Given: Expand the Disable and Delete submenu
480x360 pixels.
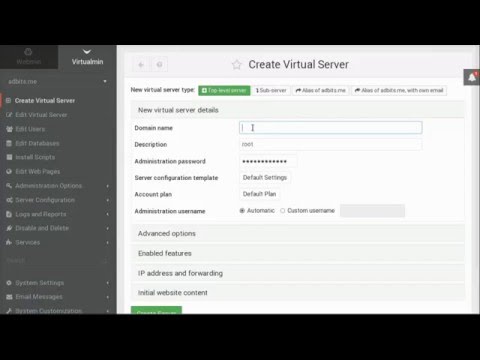Looking at the screenshot, I should click(108, 229).
